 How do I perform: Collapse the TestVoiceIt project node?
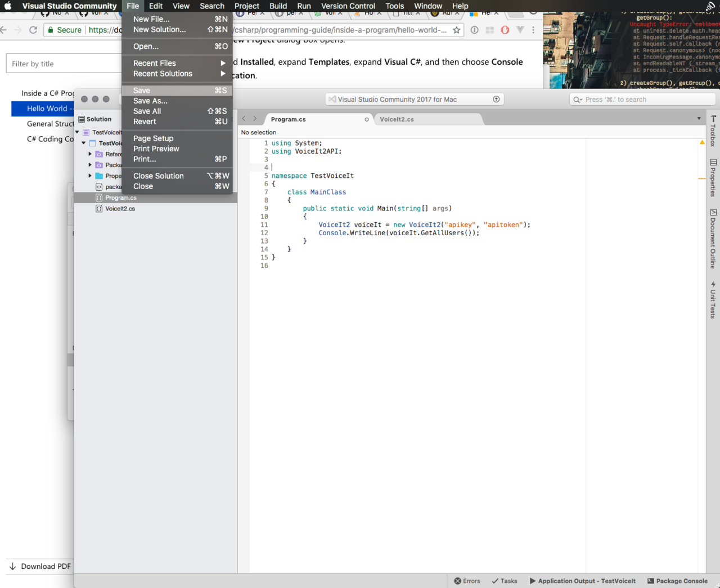coord(83,143)
